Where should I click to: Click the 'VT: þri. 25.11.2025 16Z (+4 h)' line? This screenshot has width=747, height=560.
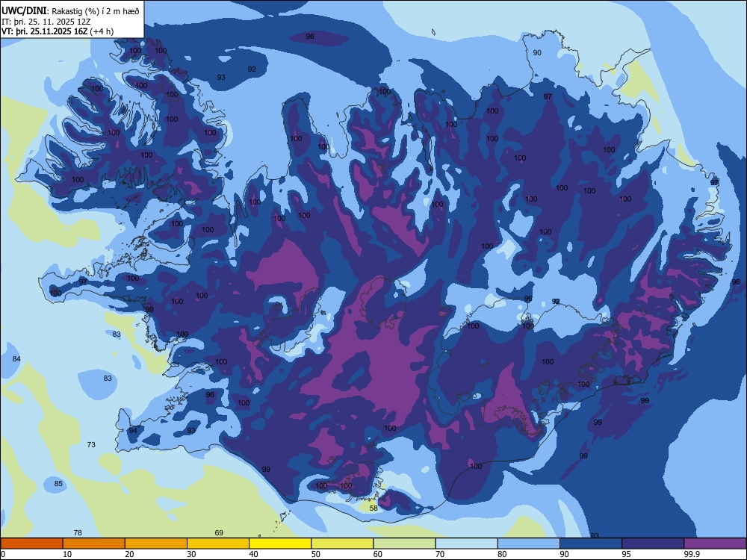click(x=58, y=31)
